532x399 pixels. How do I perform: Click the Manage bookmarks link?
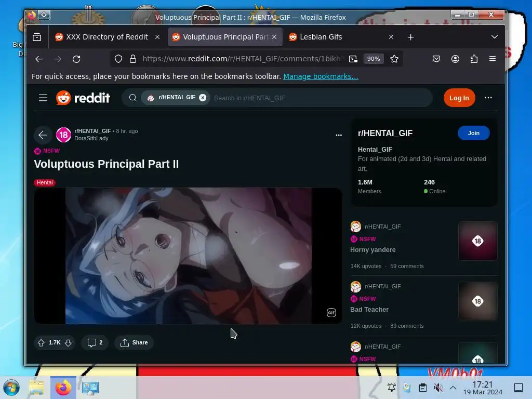(x=321, y=76)
